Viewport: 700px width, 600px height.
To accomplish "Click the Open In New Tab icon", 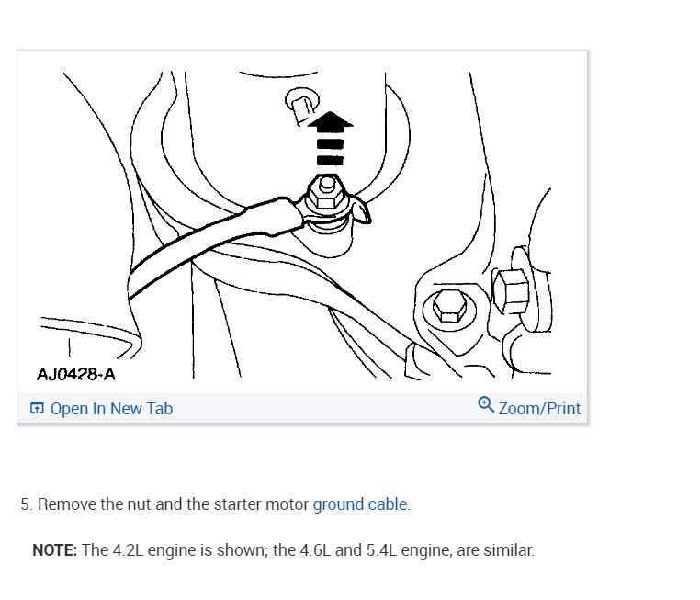I will (x=37, y=408).
